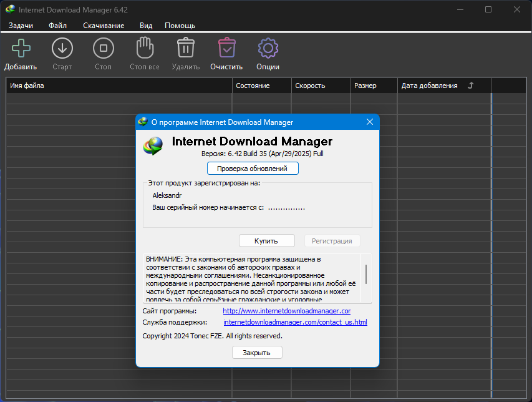Close the About dialog with X

click(x=370, y=122)
